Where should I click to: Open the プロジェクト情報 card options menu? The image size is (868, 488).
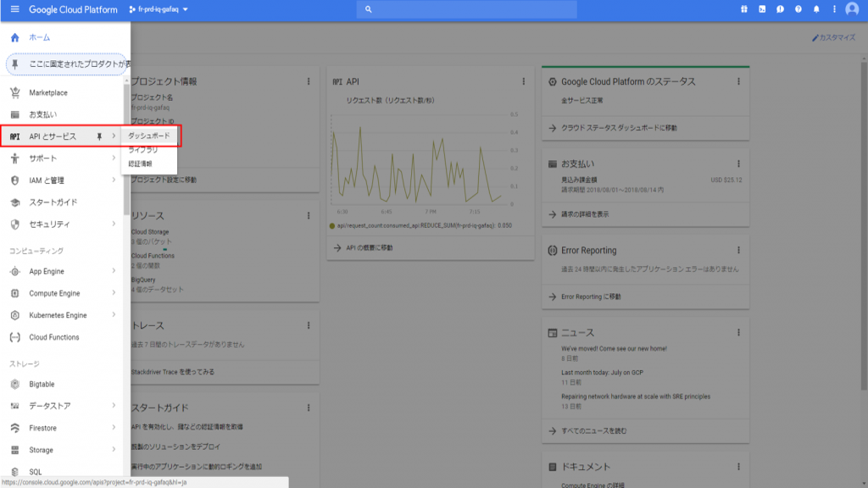(309, 81)
